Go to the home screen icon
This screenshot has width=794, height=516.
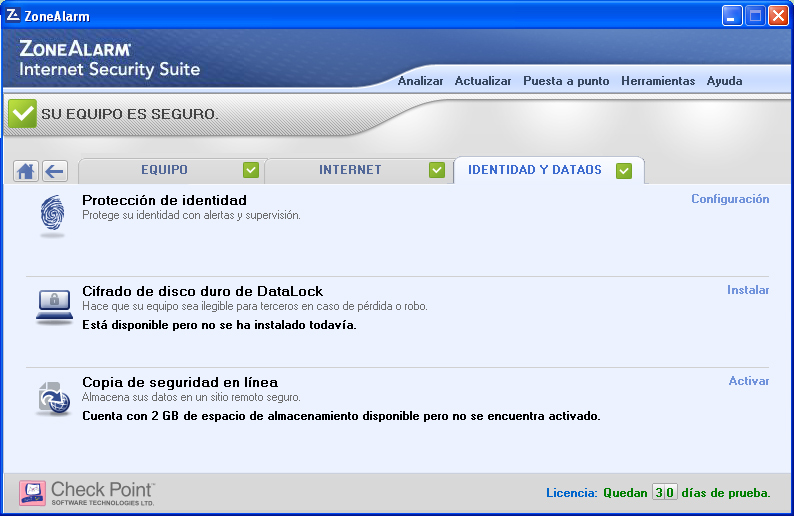tap(25, 171)
